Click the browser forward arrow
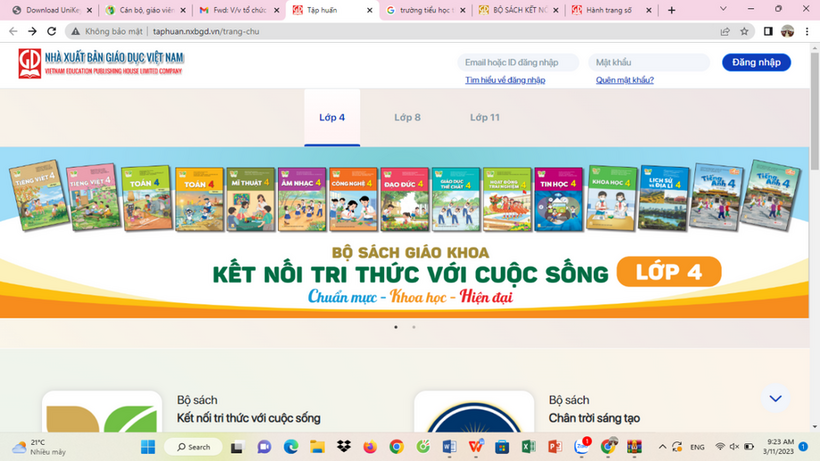 coord(32,31)
